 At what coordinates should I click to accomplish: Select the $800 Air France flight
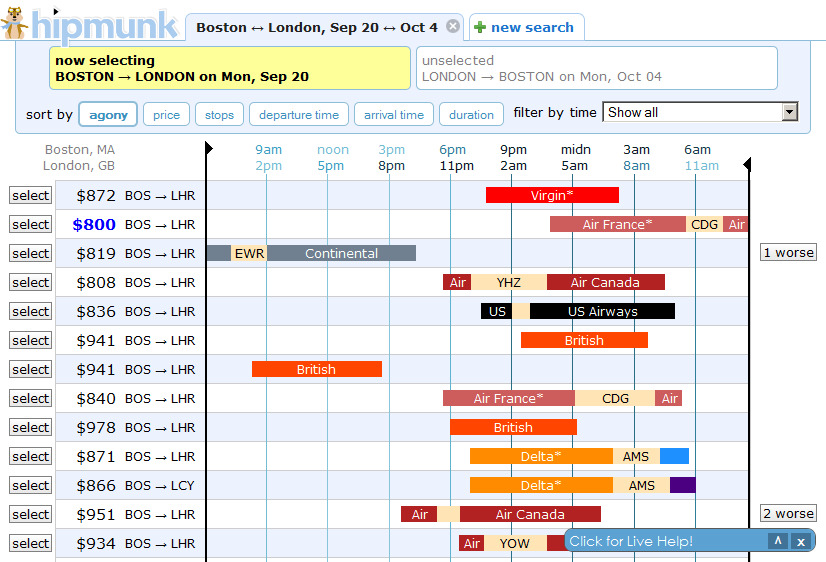(x=31, y=225)
